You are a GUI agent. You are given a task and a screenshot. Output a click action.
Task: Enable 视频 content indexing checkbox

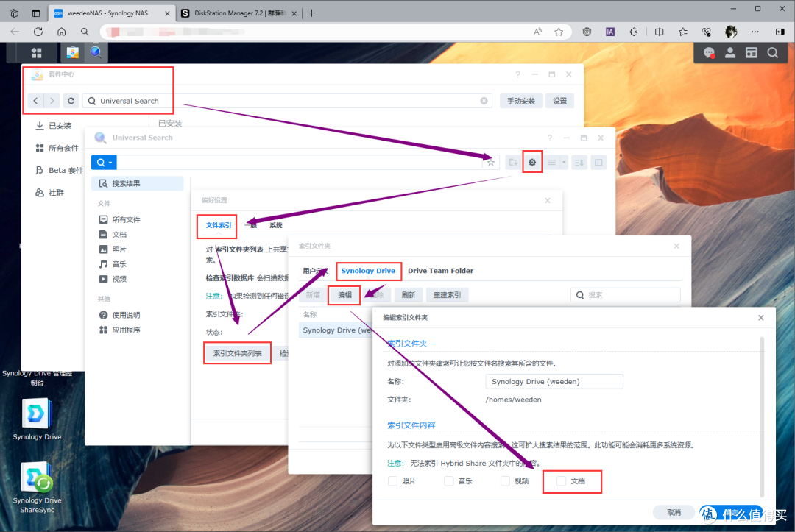[x=505, y=480]
